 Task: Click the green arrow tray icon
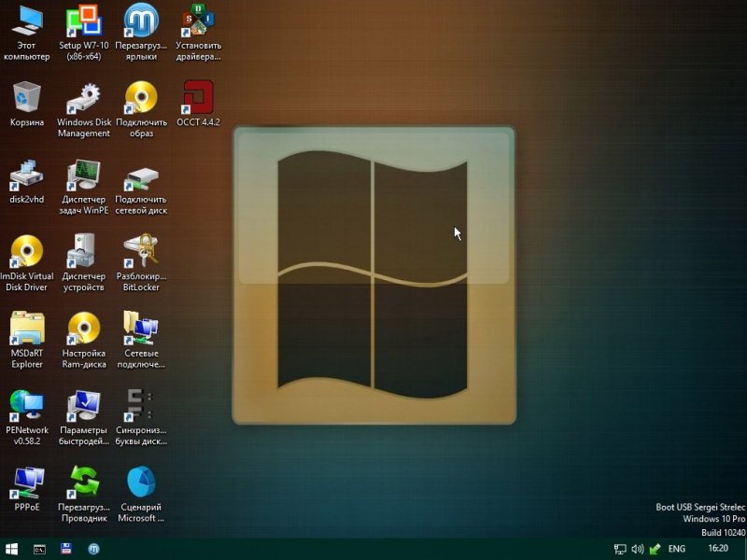(655, 549)
